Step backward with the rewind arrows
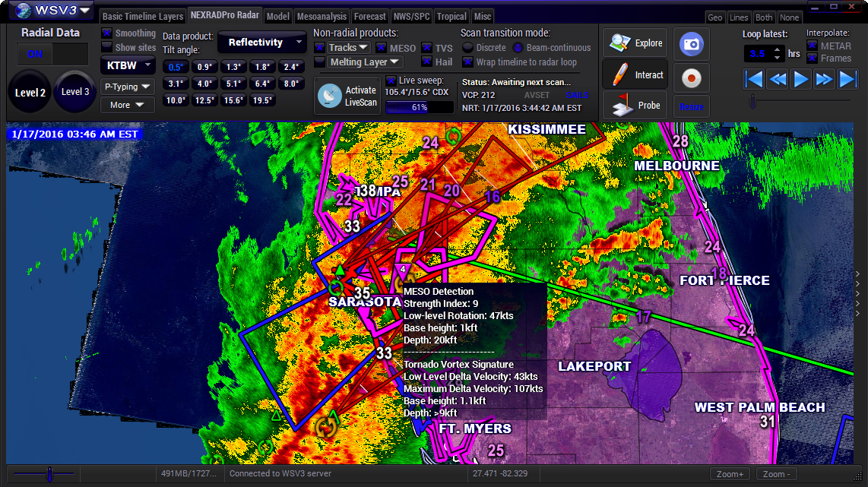868x487 pixels. [x=778, y=80]
